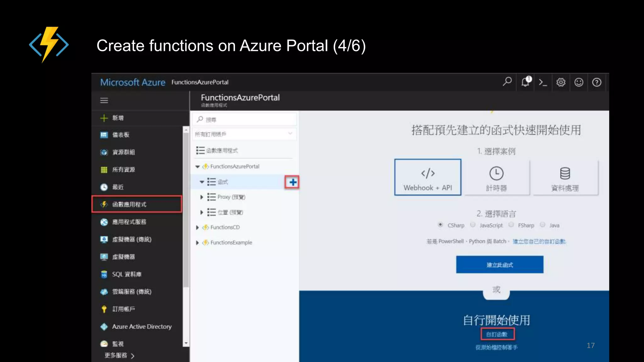Image resolution: width=644 pixels, height=362 pixels.
Task: Click the FunctionsExample lightning icon
Action: [x=205, y=243]
